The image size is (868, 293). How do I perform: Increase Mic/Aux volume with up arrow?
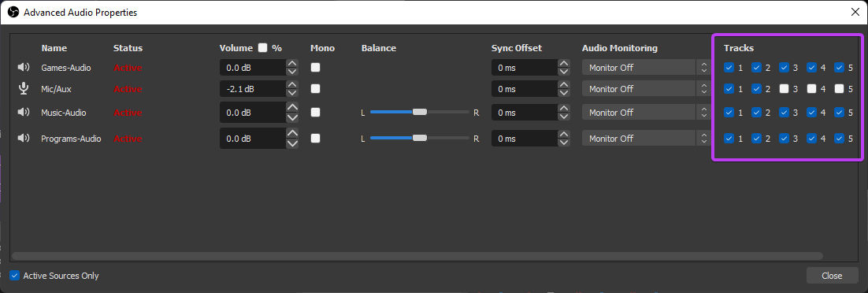pos(292,84)
